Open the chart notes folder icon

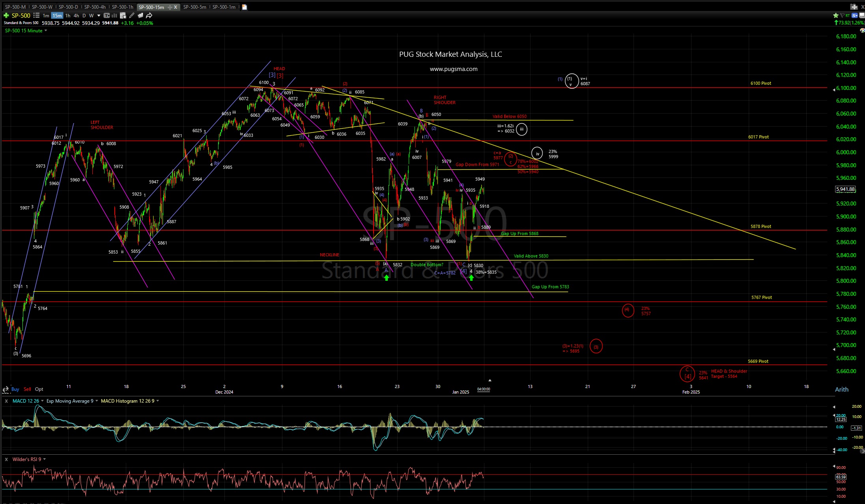pos(140,15)
